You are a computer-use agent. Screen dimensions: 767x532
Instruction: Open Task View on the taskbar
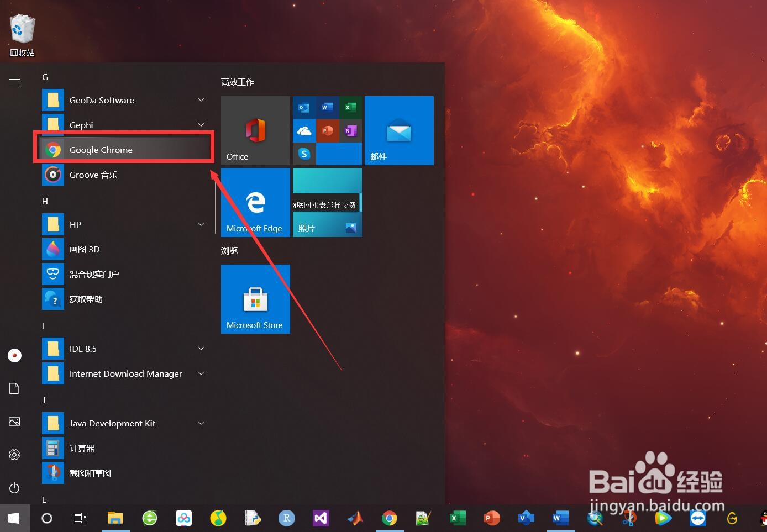click(80, 518)
